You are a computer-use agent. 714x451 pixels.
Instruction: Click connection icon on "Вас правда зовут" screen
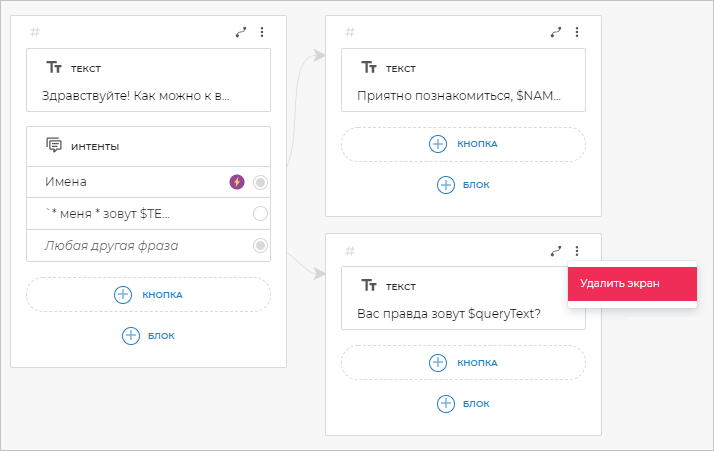[556, 251]
